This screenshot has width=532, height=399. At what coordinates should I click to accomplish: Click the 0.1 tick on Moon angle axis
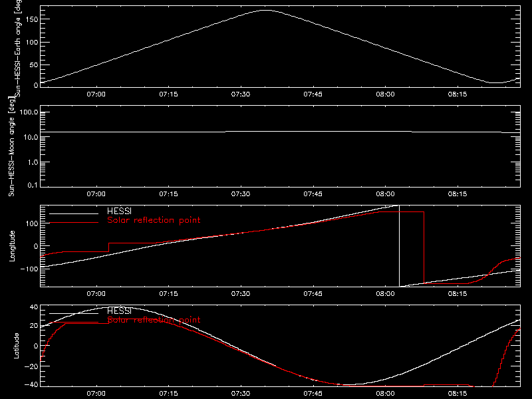click(x=33, y=186)
